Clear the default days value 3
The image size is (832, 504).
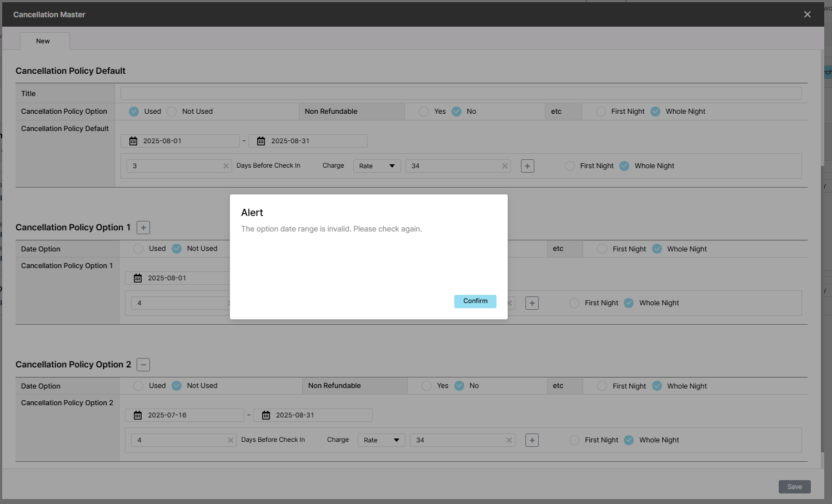click(x=226, y=166)
